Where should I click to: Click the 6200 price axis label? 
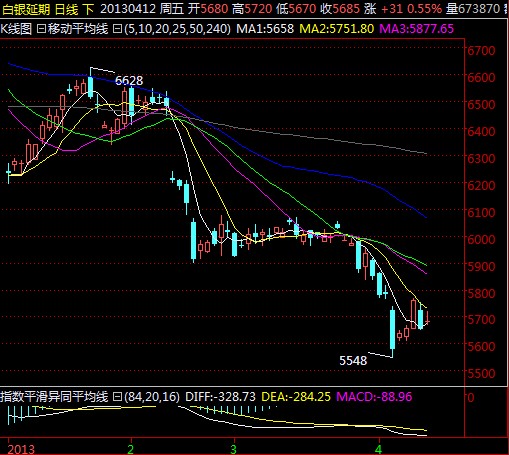click(481, 185)
